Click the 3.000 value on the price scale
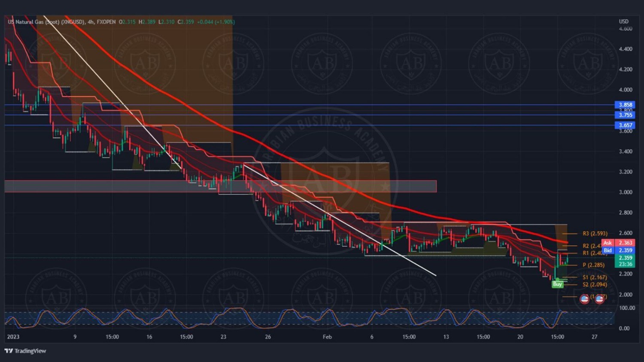This screenshot has height=362, width=644. point(626,192)
